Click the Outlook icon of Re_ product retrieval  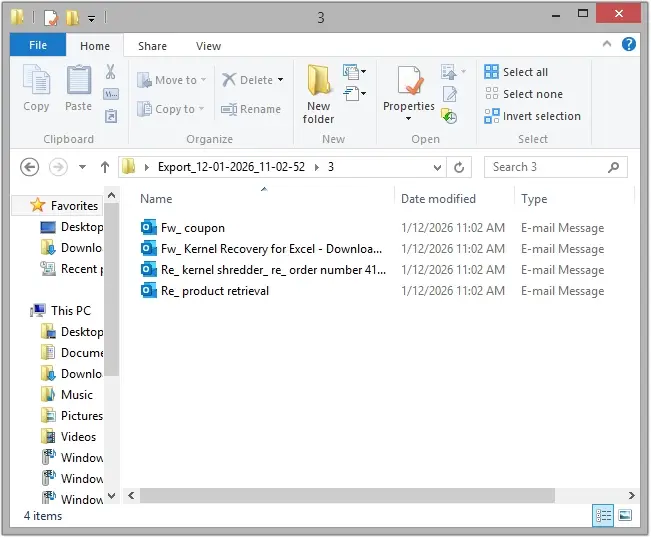149,291
